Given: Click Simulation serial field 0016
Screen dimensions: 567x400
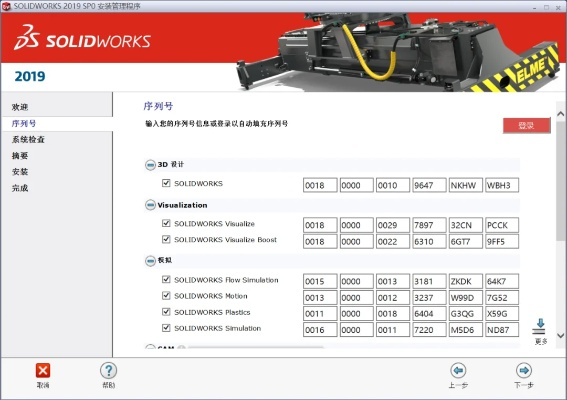Looking at the screenshot, I should 320,329.
